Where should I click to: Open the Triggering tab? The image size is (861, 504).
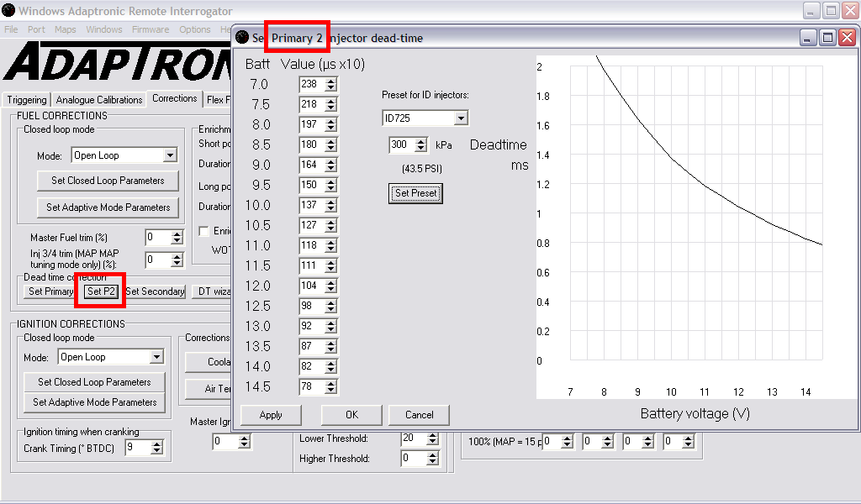(26, 100)
